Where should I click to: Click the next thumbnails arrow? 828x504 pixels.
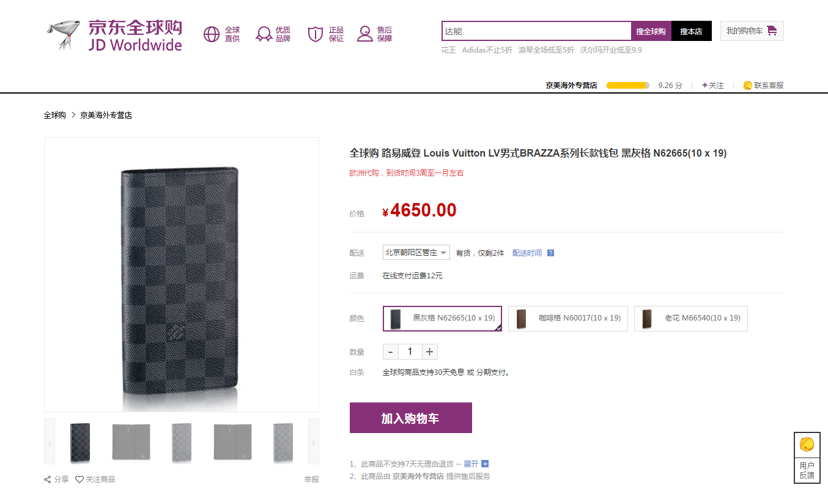click(313, 442)
